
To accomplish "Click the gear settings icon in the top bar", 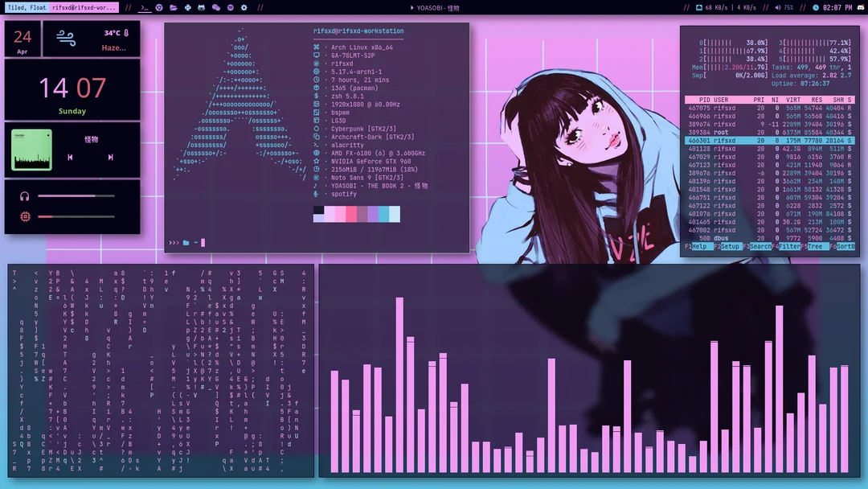I will point(244,7).
